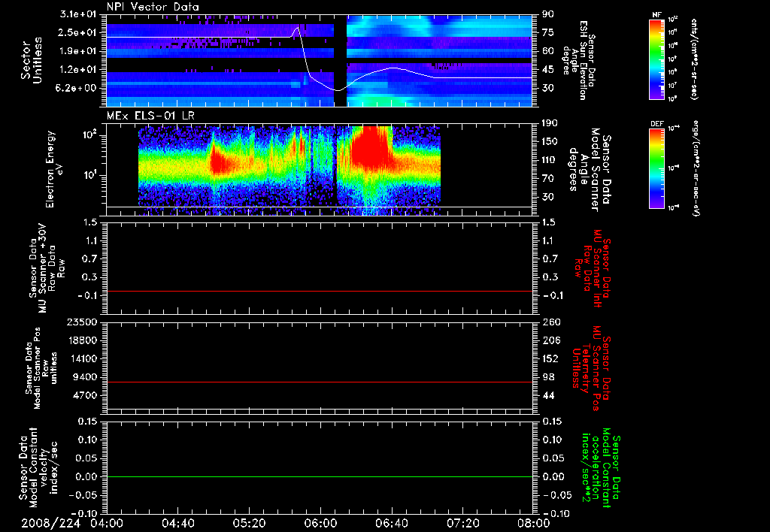Click the 04:00 time axis label

[x=107, y=523]
